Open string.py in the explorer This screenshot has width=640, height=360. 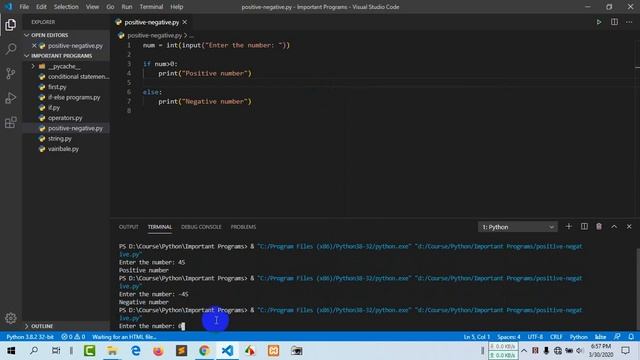66,139
